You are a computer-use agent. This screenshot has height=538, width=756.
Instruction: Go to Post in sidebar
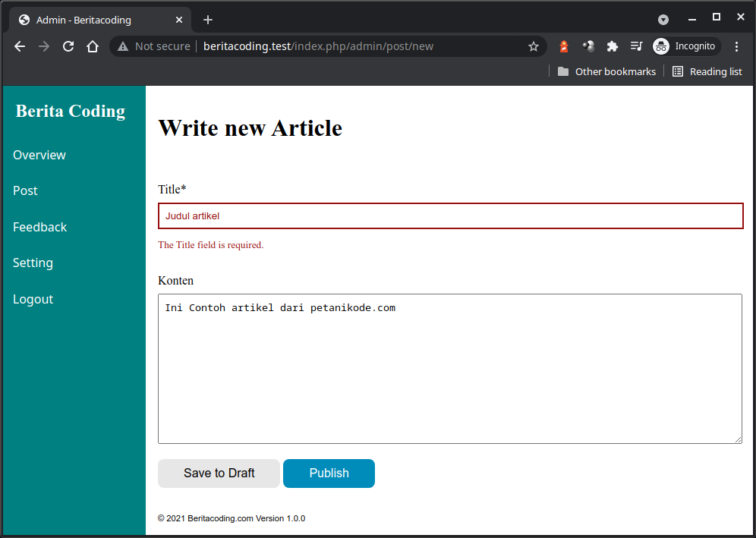pos(25,190)
